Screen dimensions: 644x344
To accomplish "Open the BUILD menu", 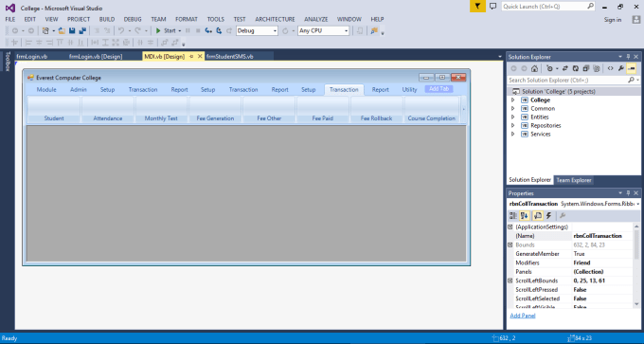I will click(x=107, y=19).
